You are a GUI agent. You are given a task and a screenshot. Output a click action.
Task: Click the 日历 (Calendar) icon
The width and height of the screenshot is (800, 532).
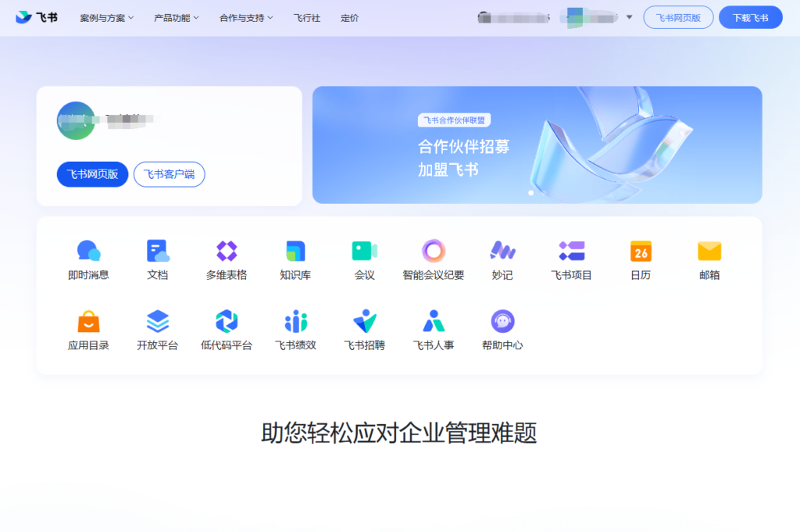tap(639, 250)
